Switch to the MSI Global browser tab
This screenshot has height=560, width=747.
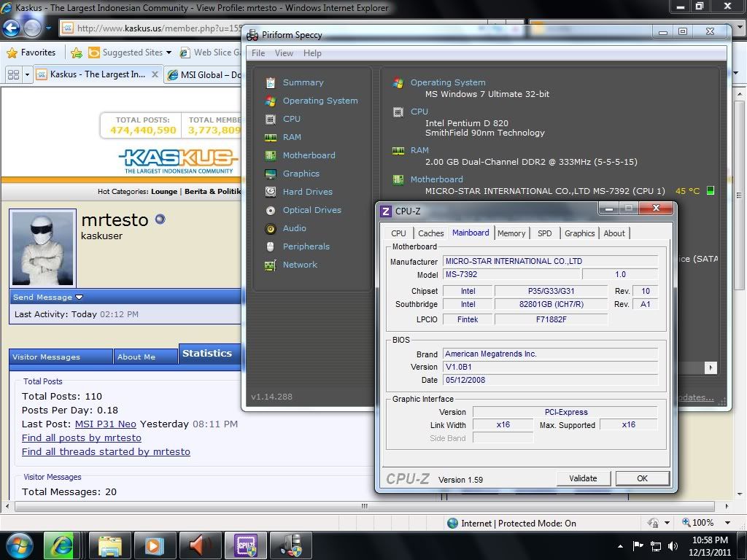pyautogui.click(x=204, y=75)
